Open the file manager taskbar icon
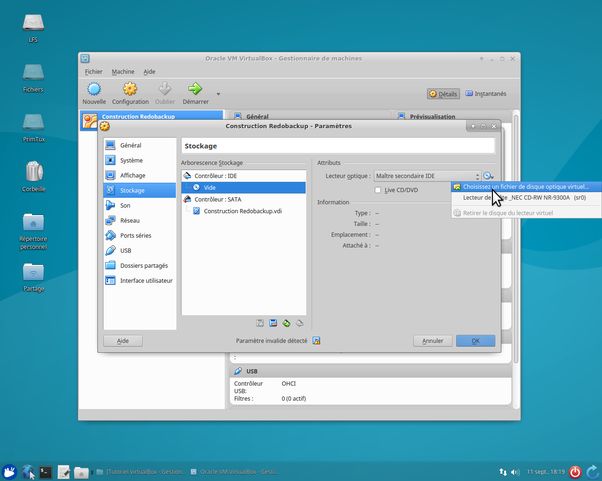Viewport: 602px width, 481px height. coord(81,472)
